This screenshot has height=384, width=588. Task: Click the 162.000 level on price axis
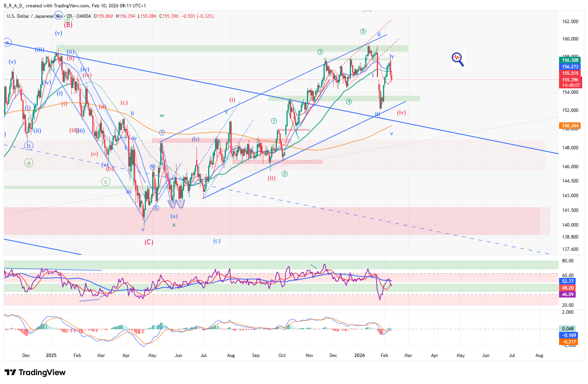(570, 22)
